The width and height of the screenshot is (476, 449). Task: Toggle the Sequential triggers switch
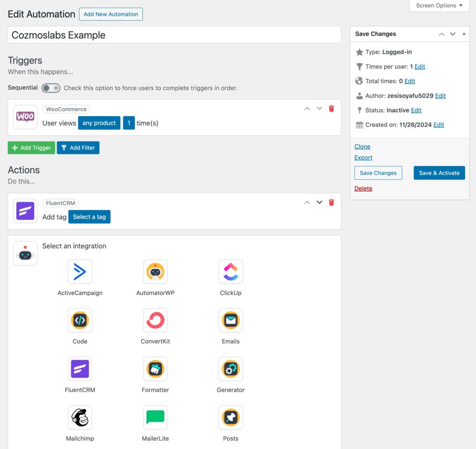point(51,88)
